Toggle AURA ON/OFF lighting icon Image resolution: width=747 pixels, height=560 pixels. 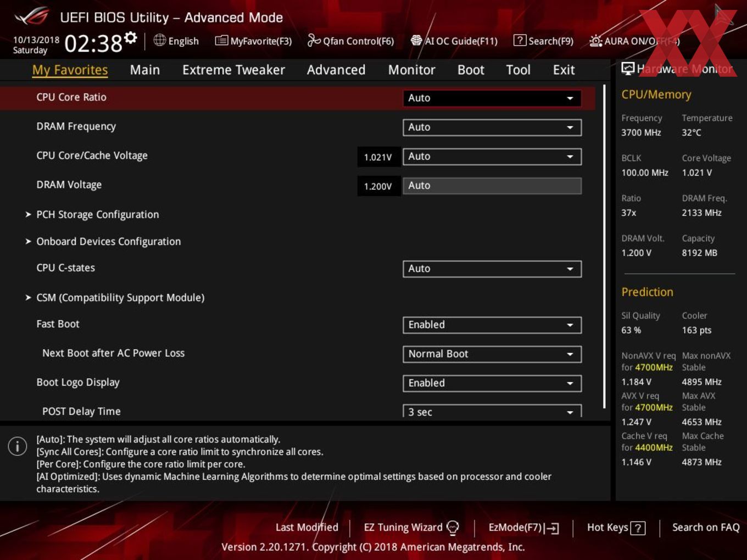coord(595,41)
